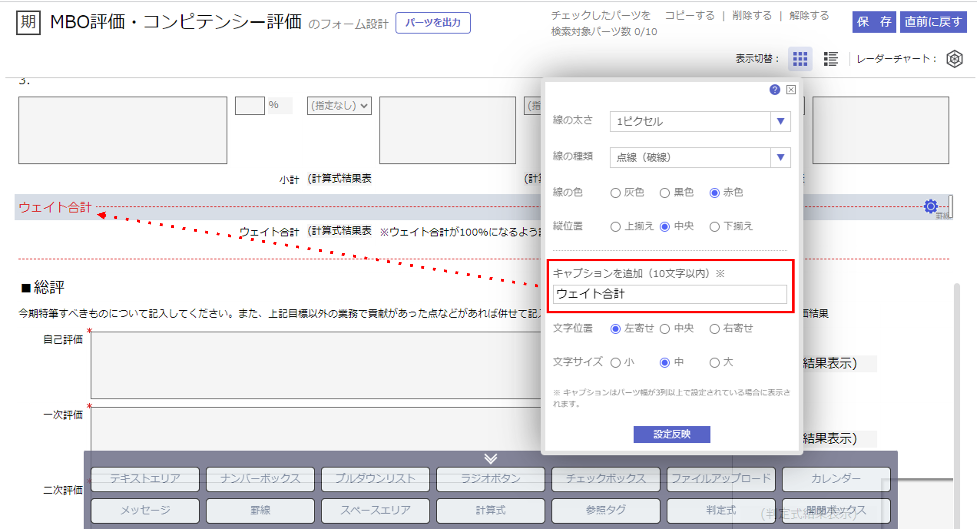Viewport: 980px width, 529px height.
Task: Select コピーする for checked parts
Action: (x=690, y=16)
